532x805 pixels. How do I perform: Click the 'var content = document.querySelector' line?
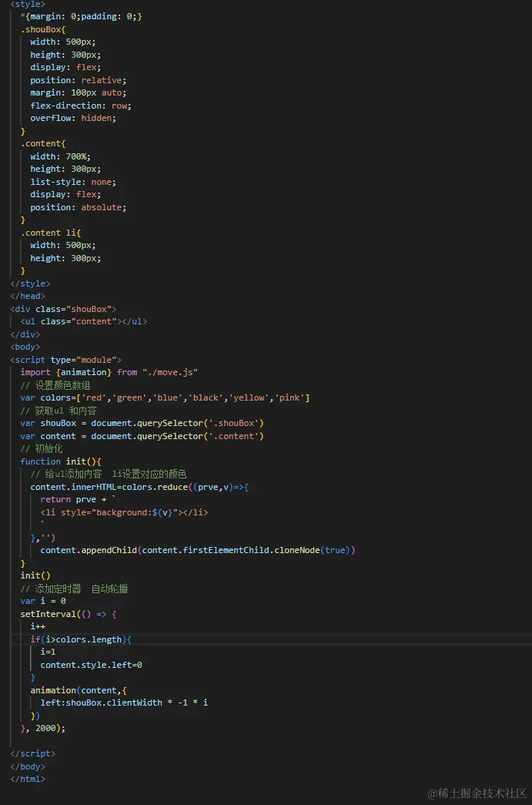142,436
